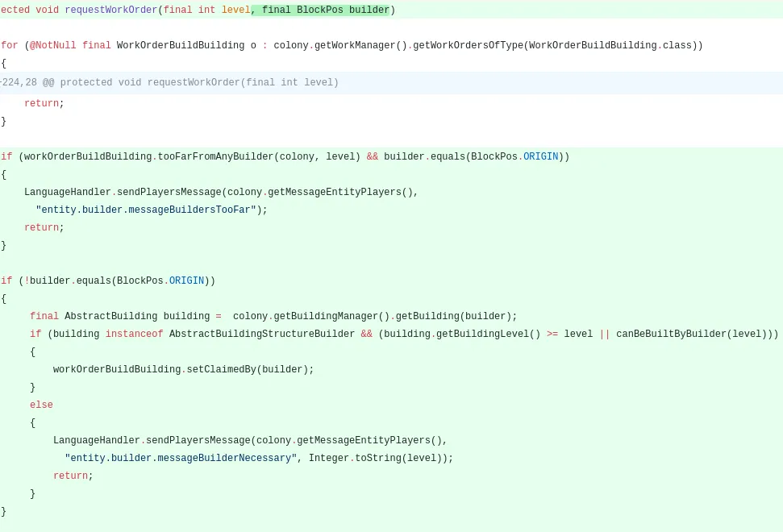Image resolution: width=783 pixels, height=532 pixels.
Task: Click workOrderBuildBuilding.setClaimedBy(builder) statement
Action: [183, 369]
